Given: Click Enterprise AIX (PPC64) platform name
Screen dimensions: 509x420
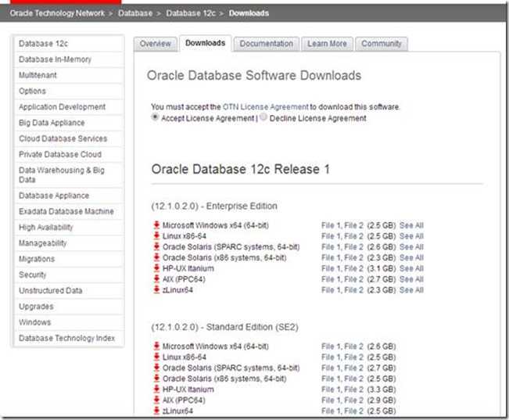Looking at the screenshot, I should point(184,279).
